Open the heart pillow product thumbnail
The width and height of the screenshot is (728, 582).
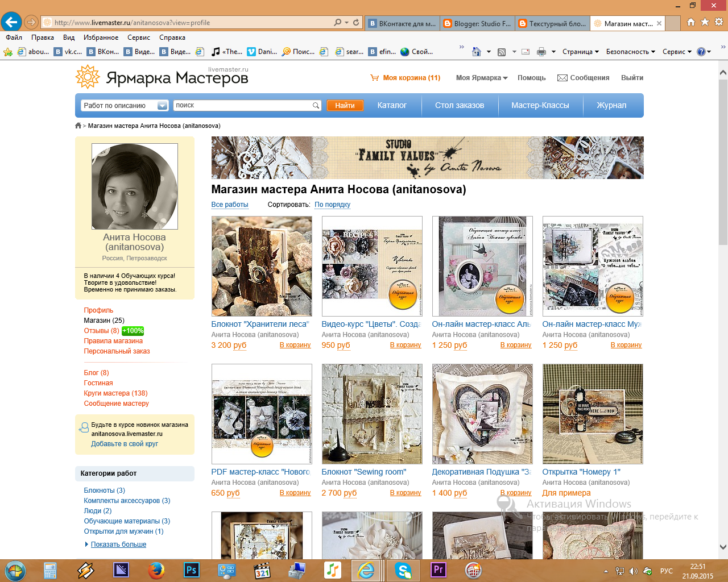tap(482, 414)
